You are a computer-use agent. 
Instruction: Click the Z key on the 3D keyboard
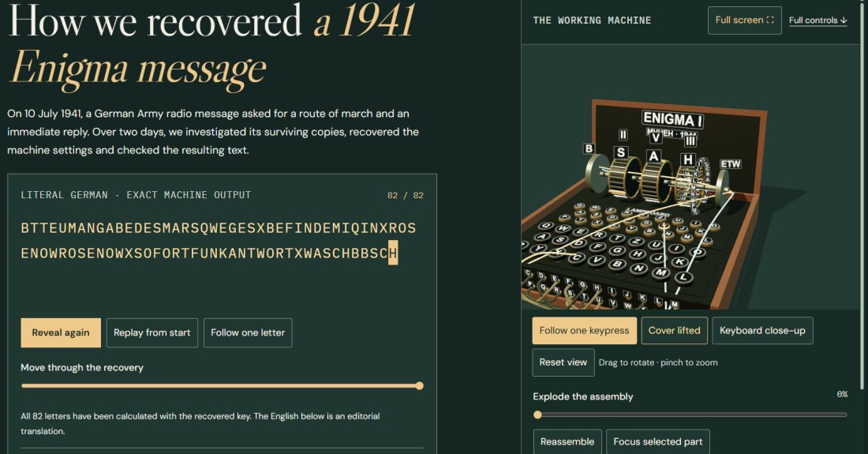636,242
